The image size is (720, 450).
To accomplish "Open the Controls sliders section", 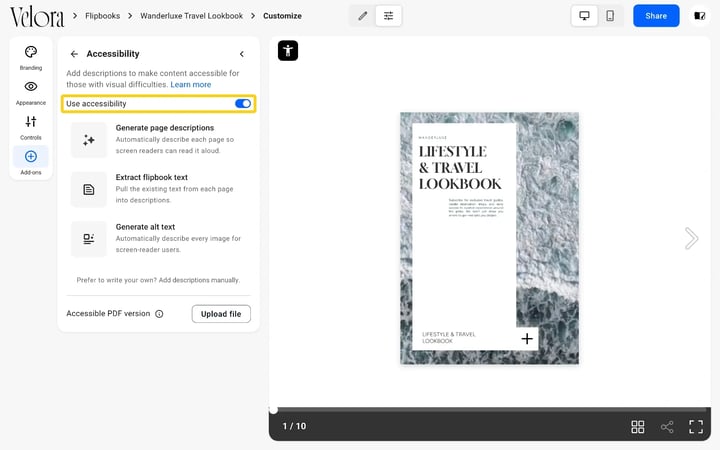I will coord(31,128).
